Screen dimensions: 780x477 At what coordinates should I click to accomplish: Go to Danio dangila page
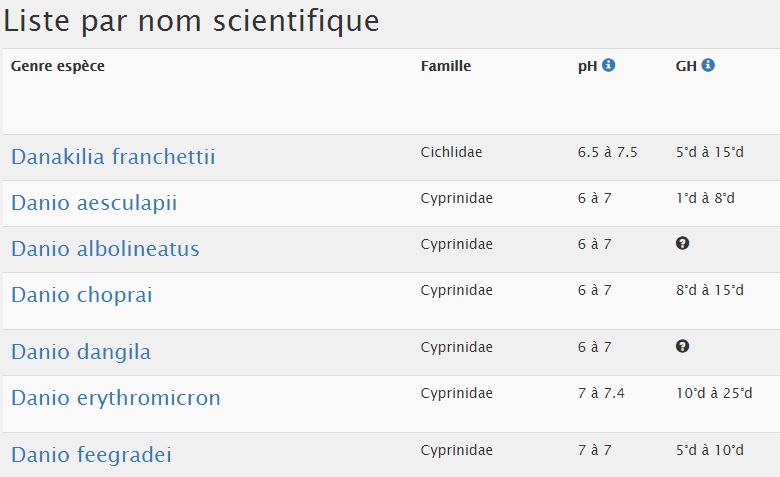(81, 352)
